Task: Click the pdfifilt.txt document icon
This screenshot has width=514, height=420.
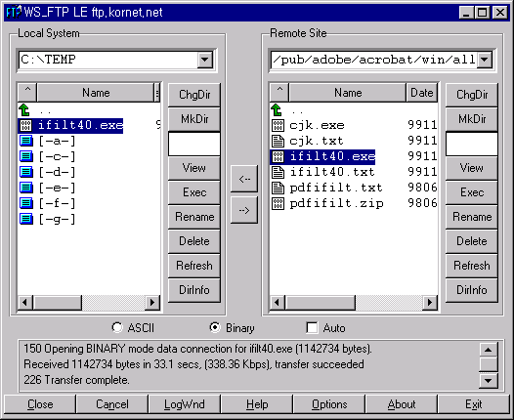Action: coord(278,188)
